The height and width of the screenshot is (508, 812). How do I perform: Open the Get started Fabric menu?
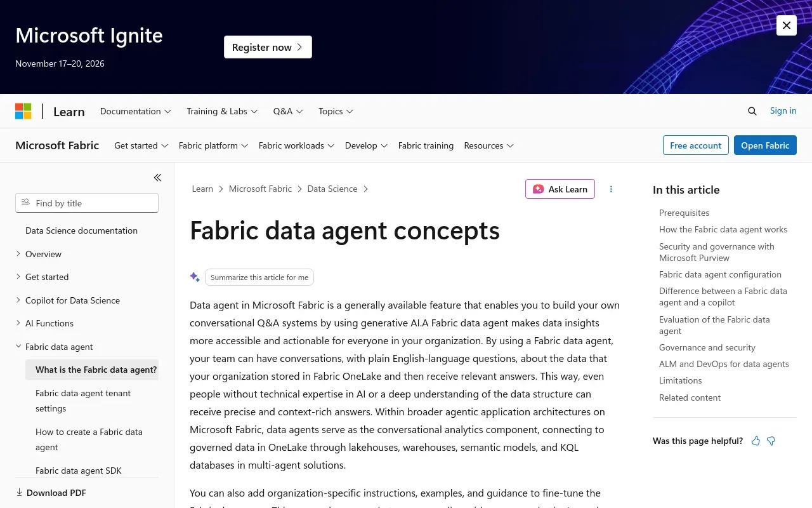click(x=141, y=145)
